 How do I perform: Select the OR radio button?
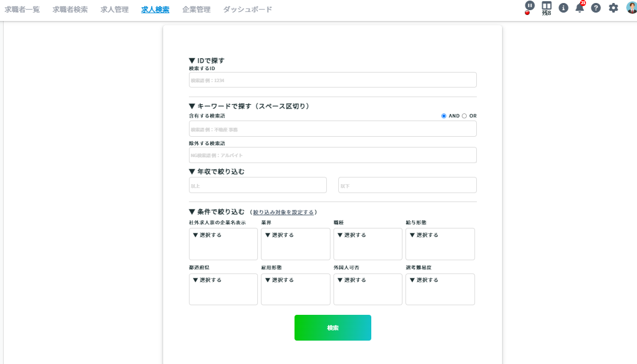tap(464, 116)
